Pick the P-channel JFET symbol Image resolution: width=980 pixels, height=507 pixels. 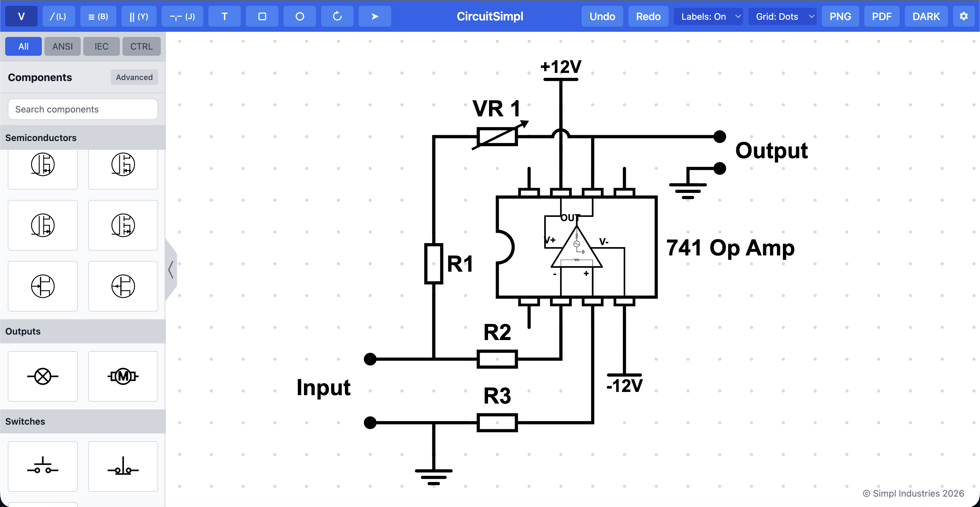click(x=123, y=286)
